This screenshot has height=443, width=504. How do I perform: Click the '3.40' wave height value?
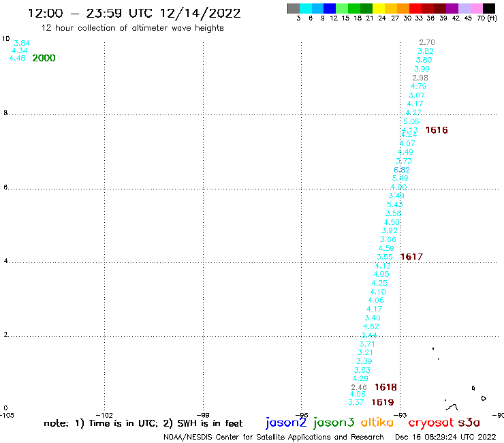click(373, 318)
